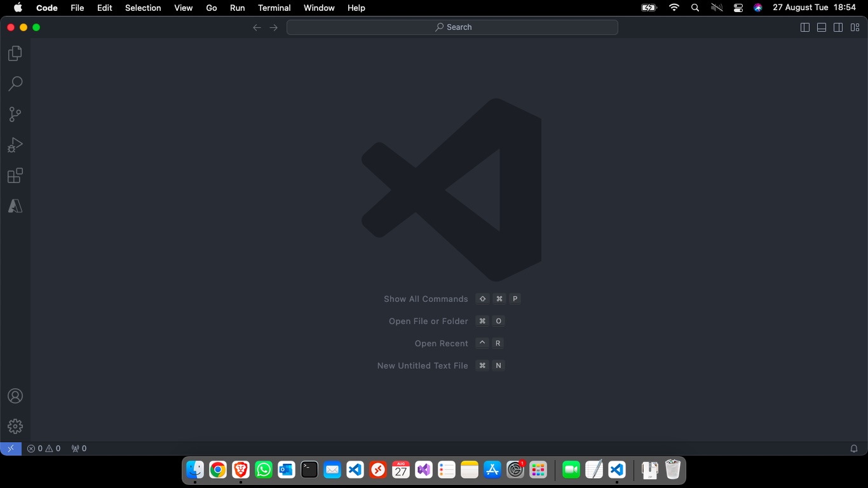This screenshot has width=868, height=488.
Task: Open errors and warnings count in status bar
Action: click(x=44, y=449)
